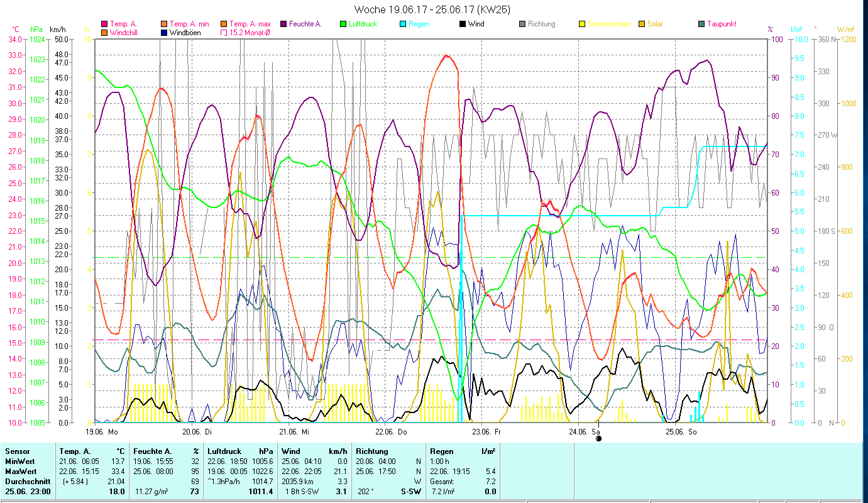This screenshot has width=868, height=503.
Task: Click the gray Richtung legend swatch
Action: (522, 25)
